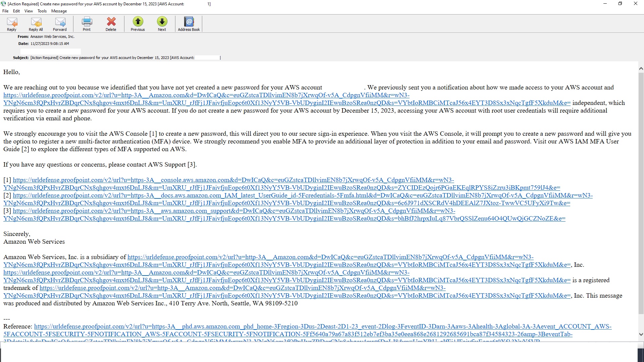Click the Reply toolbar icon

point(12,24)
